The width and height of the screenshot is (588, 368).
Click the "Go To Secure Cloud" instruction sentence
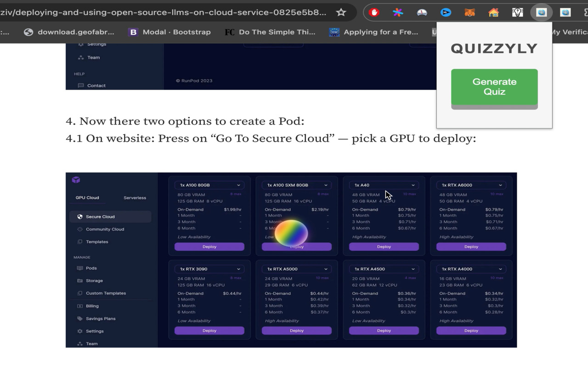(x=271, y=138)
